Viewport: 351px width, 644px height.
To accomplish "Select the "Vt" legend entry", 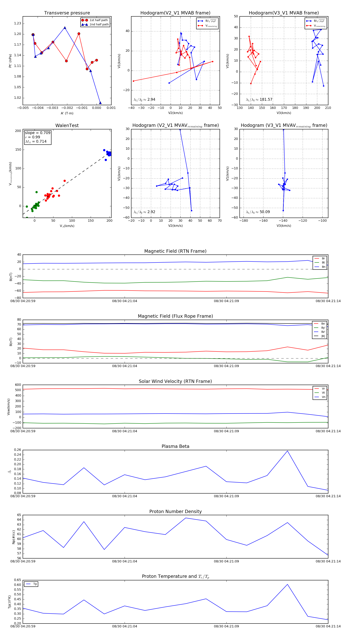I will point(320,393).
